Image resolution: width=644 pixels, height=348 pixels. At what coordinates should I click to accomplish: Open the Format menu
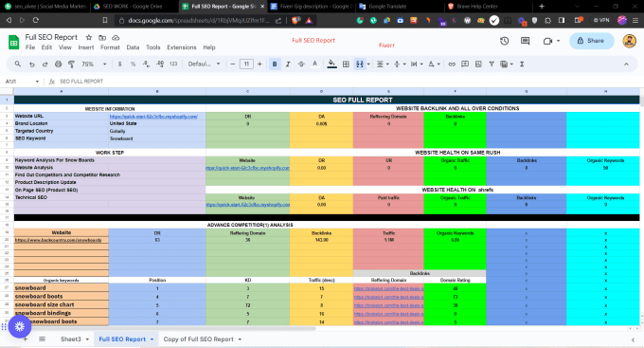110,47
